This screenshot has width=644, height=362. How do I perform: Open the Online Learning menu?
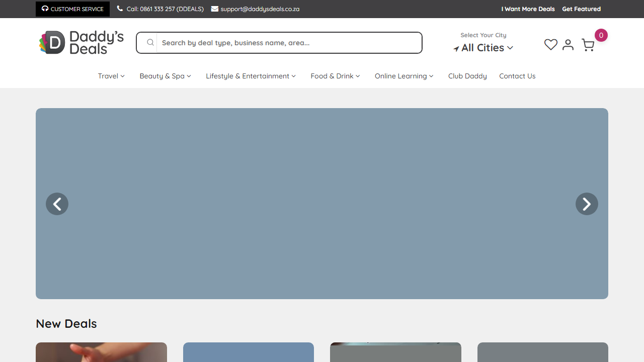404,76
